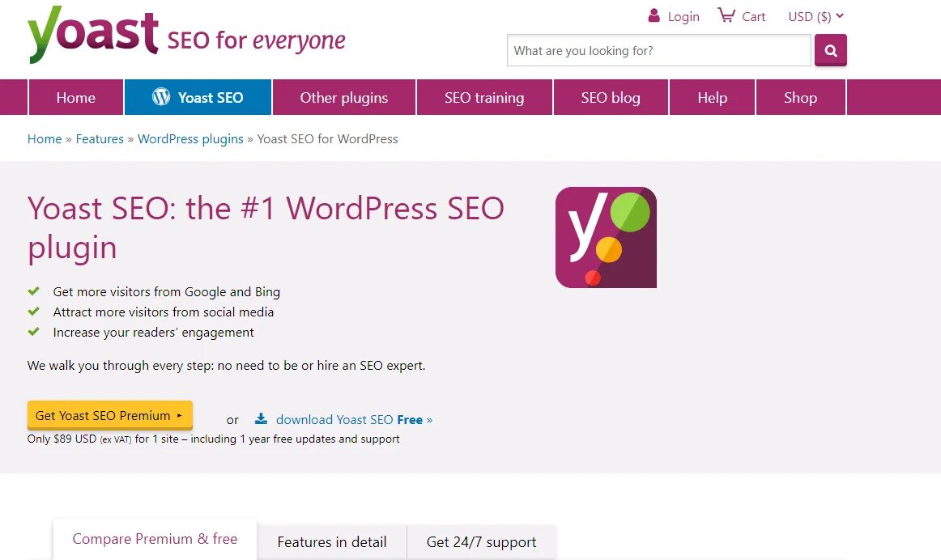
Task: Click the 'Yoast SEO: the #1 WordPress SEO plugin' heading
Action: pos(266,228)
